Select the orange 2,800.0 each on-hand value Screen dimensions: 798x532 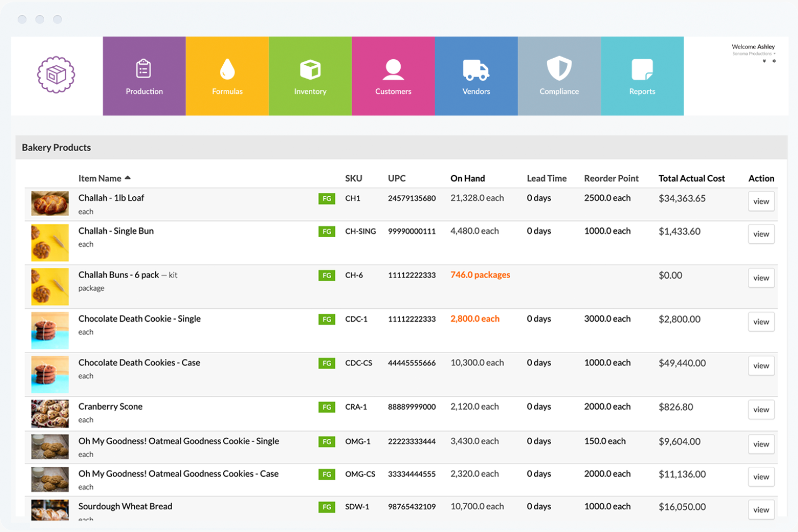click(475, 319)
